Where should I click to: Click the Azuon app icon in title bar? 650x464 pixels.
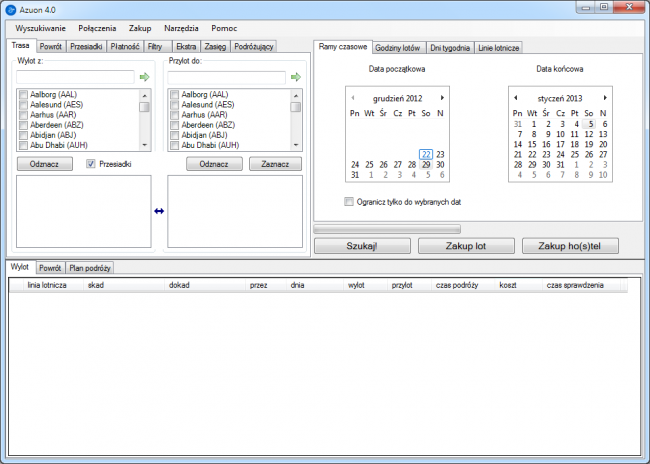click(10, 9)
